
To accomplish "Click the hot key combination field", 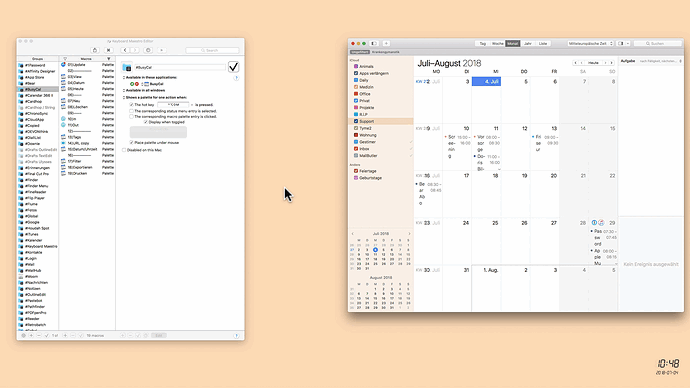I will [x=173, y=105].
